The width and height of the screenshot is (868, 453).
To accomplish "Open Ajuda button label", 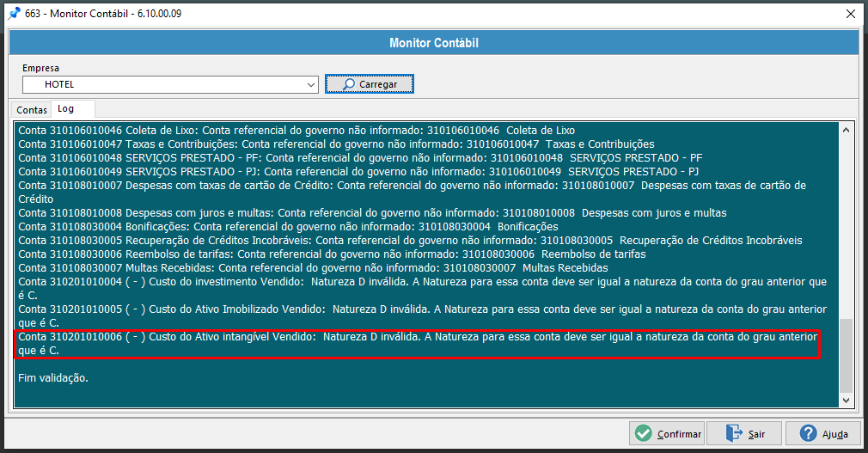I will point(834,434).
